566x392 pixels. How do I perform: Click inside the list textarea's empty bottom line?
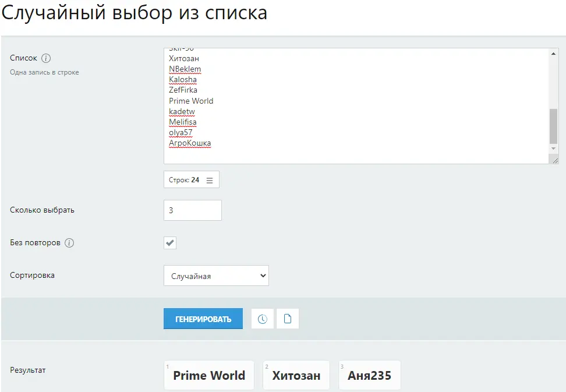pyautogui.click(x=358, y=154)
